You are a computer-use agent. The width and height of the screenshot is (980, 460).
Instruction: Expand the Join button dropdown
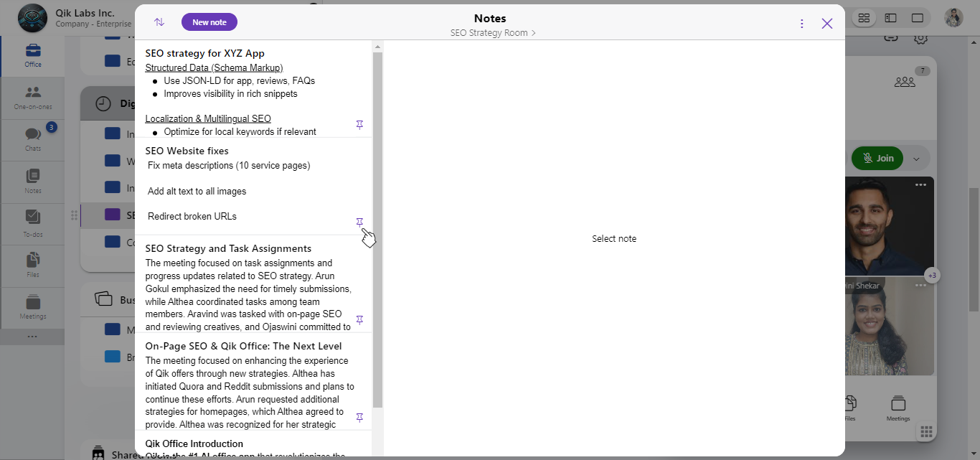click(x=916, y=158)
